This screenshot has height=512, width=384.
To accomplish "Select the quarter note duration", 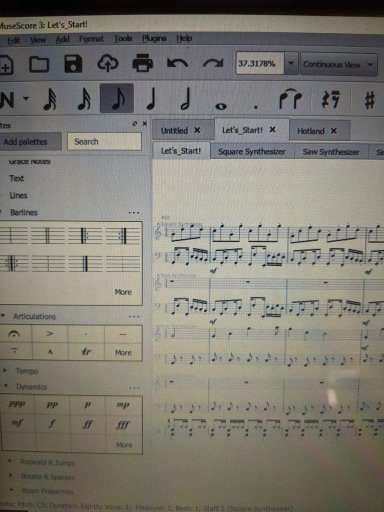I will 152,99.
